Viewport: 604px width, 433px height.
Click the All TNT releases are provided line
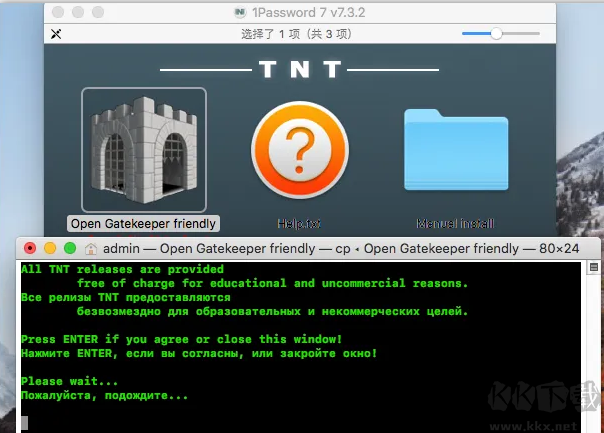point(122,269)
